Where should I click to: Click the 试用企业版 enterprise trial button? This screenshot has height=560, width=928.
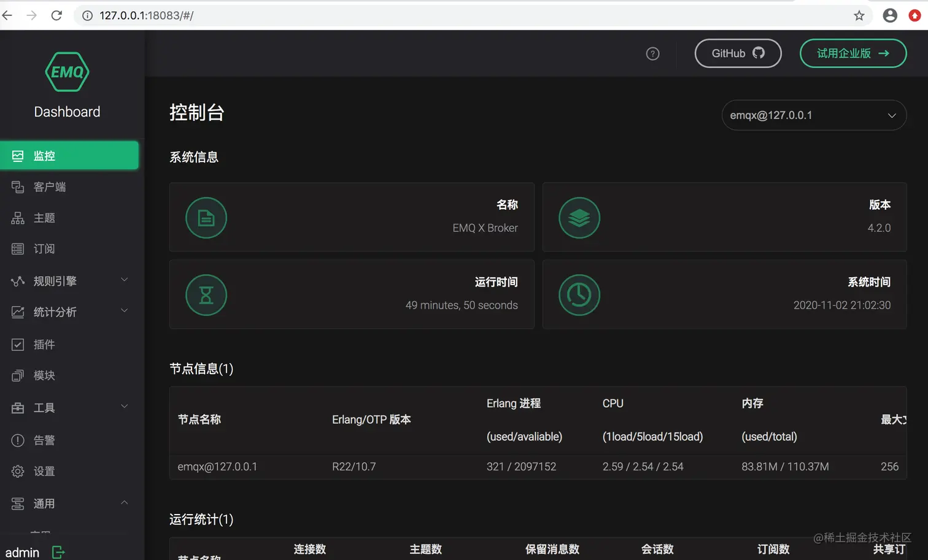point(853,53)
